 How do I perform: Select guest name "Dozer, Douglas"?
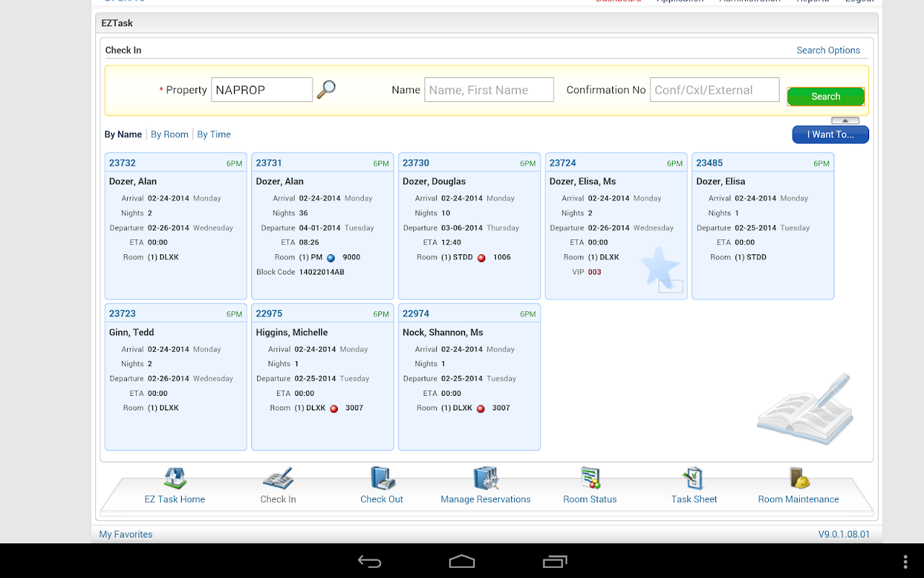point(434,181)
